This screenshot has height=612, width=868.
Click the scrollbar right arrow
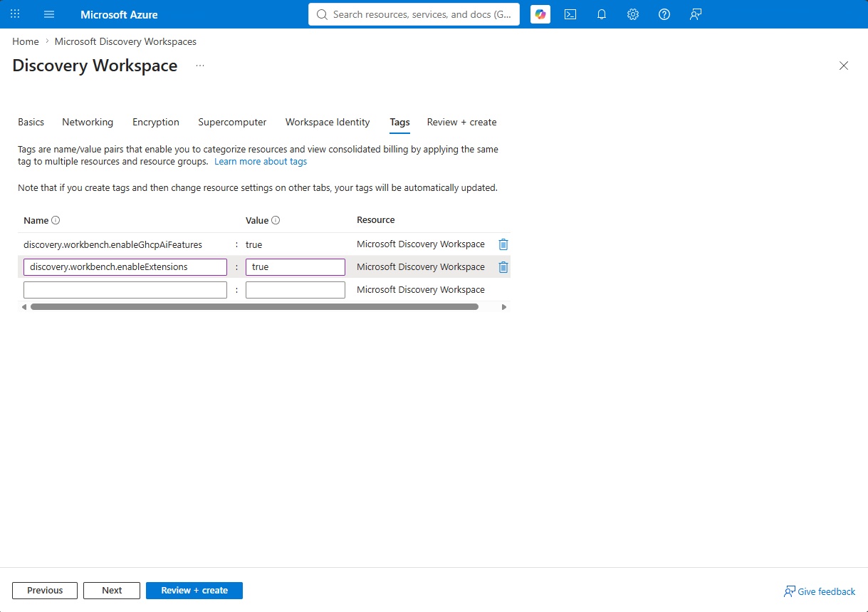(x=504, y=307)
